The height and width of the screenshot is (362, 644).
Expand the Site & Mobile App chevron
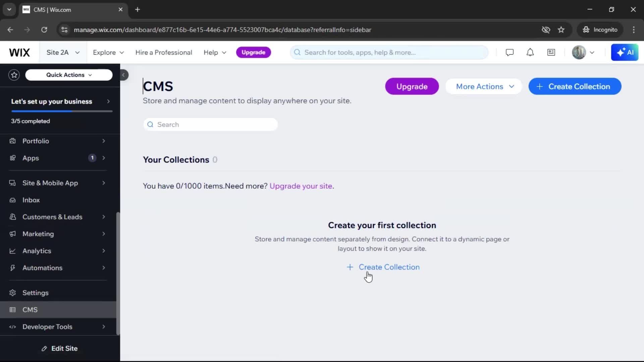tap(104, 183)
